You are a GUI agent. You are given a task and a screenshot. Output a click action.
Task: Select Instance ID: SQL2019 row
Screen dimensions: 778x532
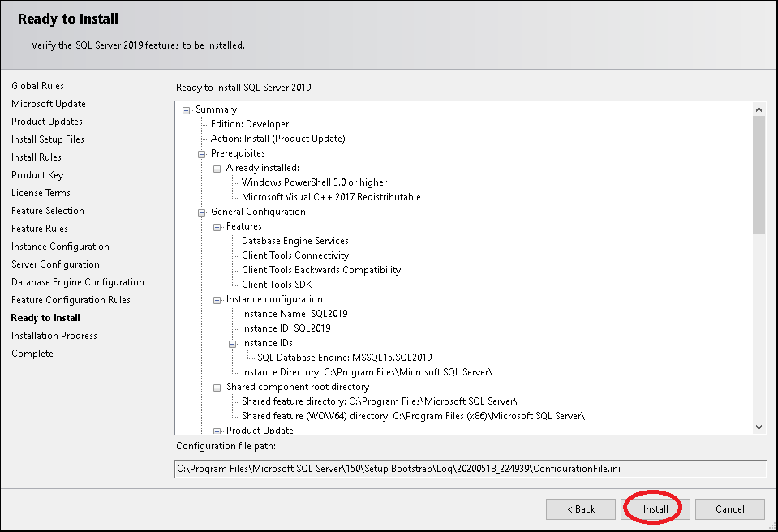click(286, 328)
